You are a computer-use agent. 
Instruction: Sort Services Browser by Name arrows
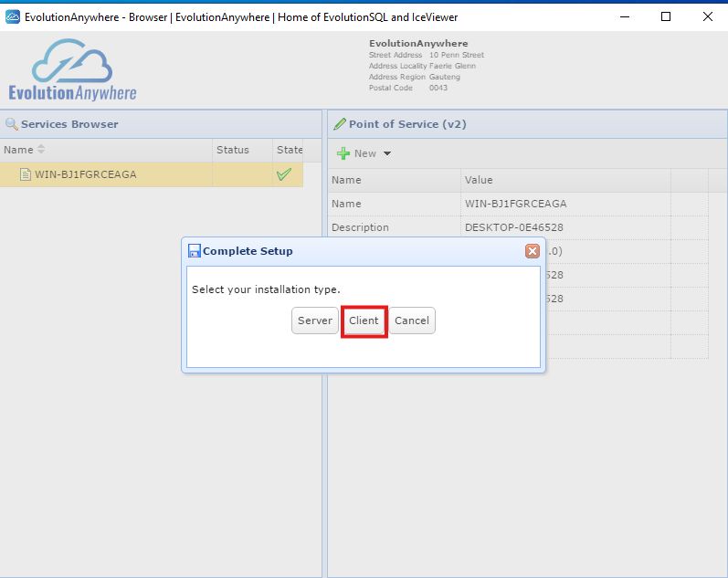[41, 150]
